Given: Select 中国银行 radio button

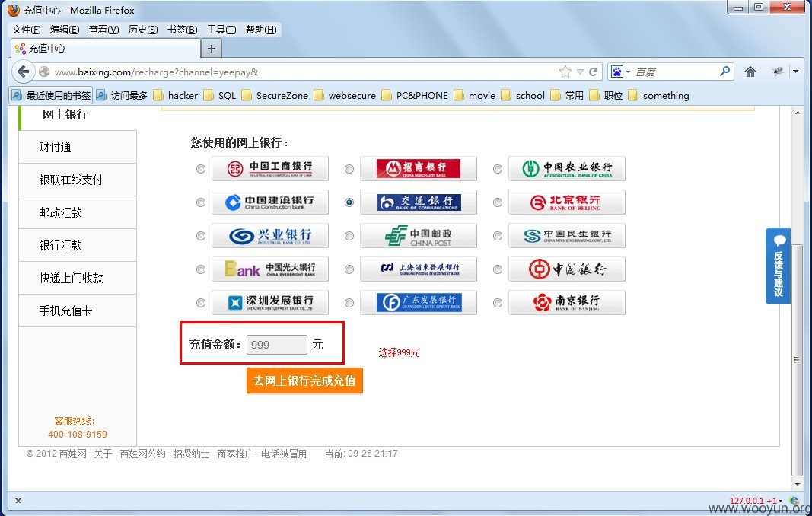Looking at the screenshot, I should coord(498,269).
